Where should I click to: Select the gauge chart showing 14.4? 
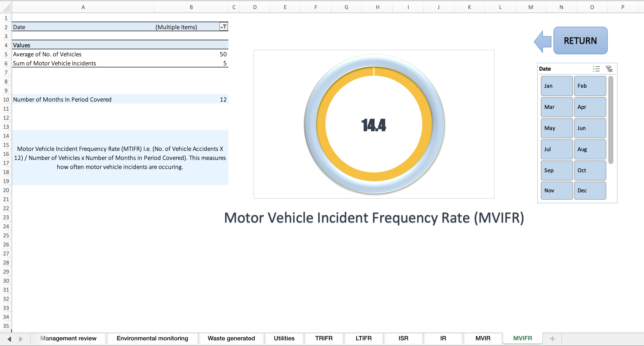[x=374, y=124]
